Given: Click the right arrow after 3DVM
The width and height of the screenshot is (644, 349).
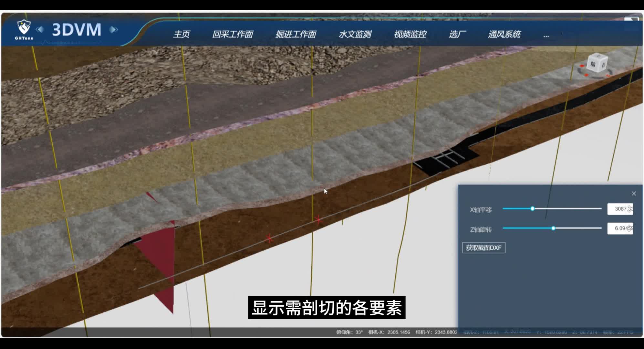Looking at the screenshot, I should coord(113,30).
